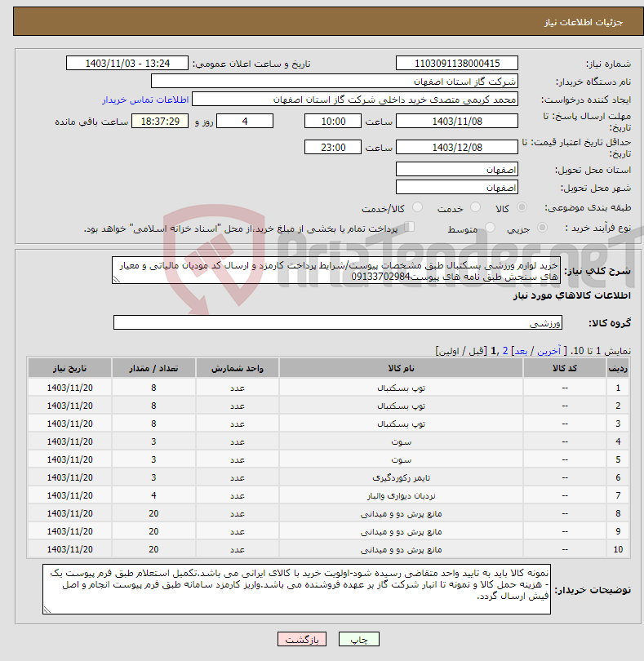Click the delivery city field اصفهان
The height and width of the screenshot is (661, 644).
(x=457, y=187)
